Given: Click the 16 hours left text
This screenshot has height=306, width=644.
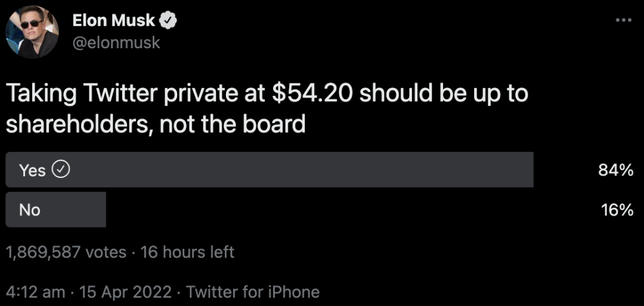Looking at the screenshot, I should (x=187, y=252).
